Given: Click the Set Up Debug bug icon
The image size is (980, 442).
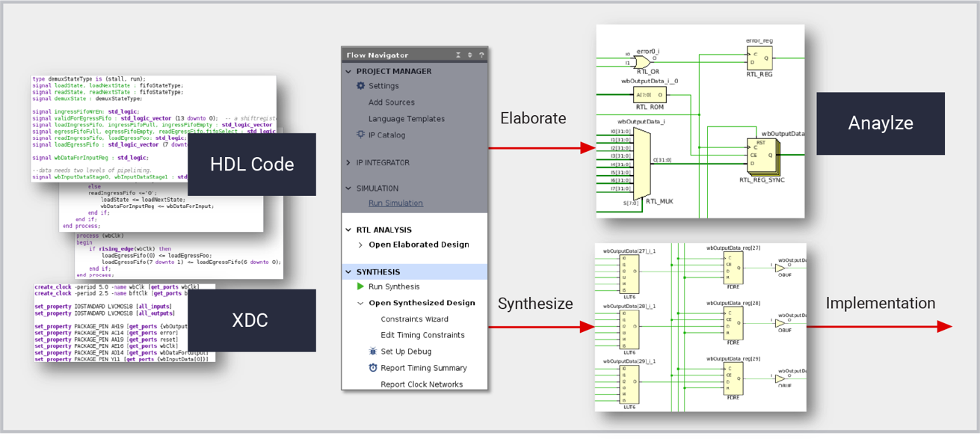Looking at the screenshot, I should pyautogui.click(x=373, y=352).
